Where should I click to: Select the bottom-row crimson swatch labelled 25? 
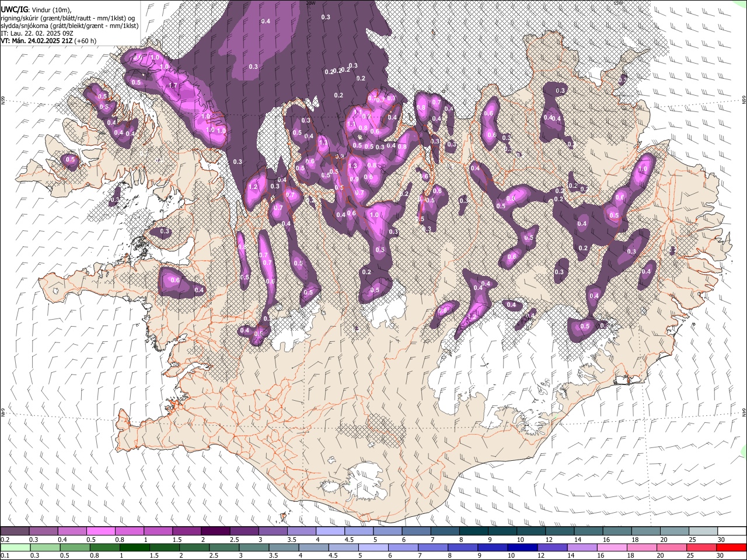[x=701, y=548]
